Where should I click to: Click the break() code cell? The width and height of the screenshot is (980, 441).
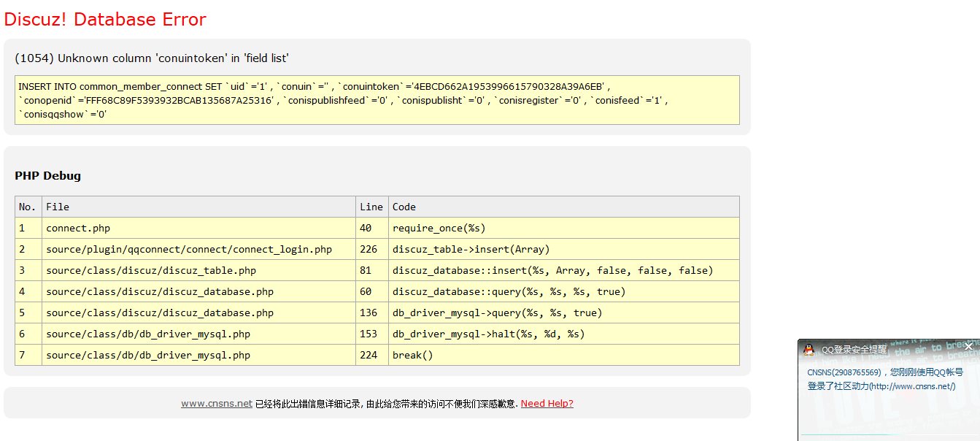click(413, 355)
